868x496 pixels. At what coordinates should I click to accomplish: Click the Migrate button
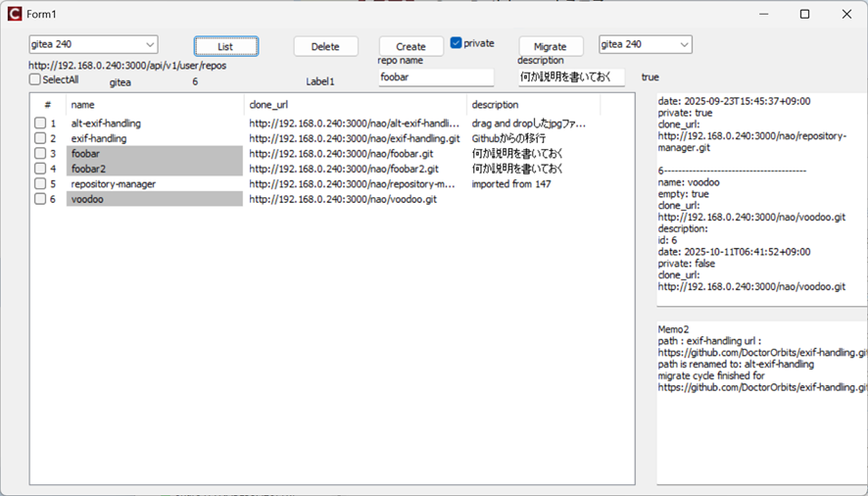click(551, 46)
